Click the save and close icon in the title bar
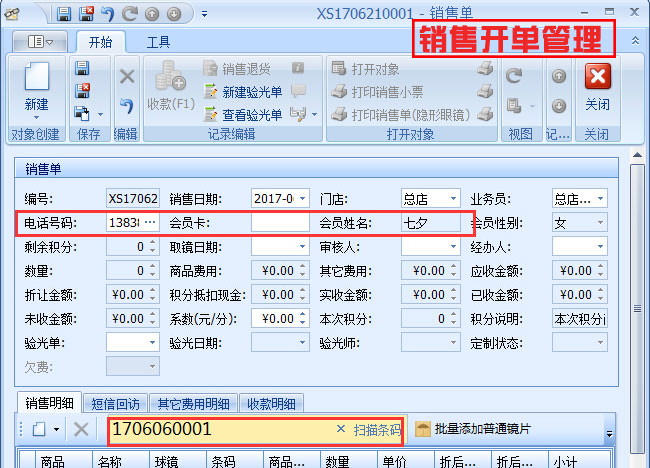The width and height of the screenshot is (650, 468). coord(86,14)
